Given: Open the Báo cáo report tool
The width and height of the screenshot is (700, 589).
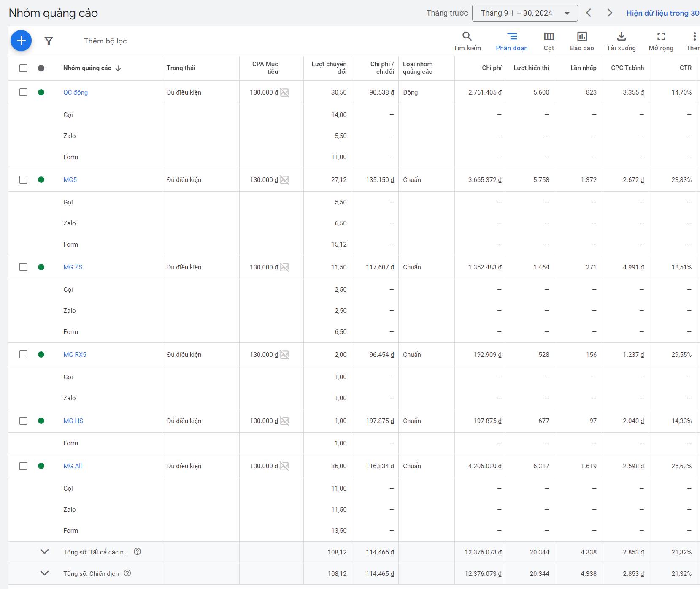Looking at the screenshot, I should [582, 41].
